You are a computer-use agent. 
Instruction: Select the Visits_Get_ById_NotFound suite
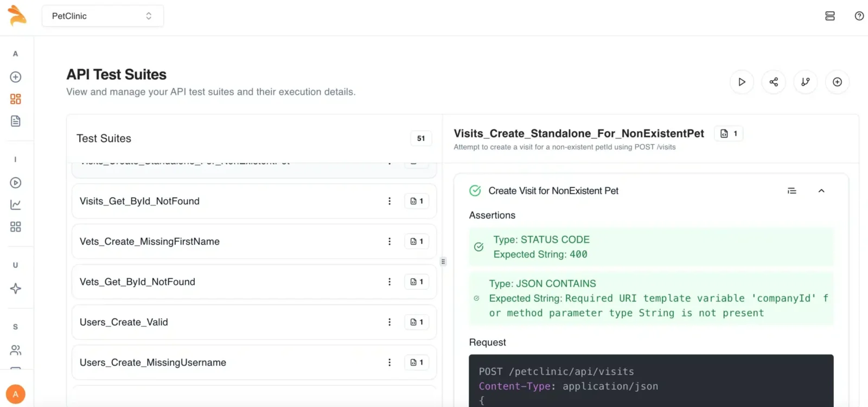[x=254, y=201]
